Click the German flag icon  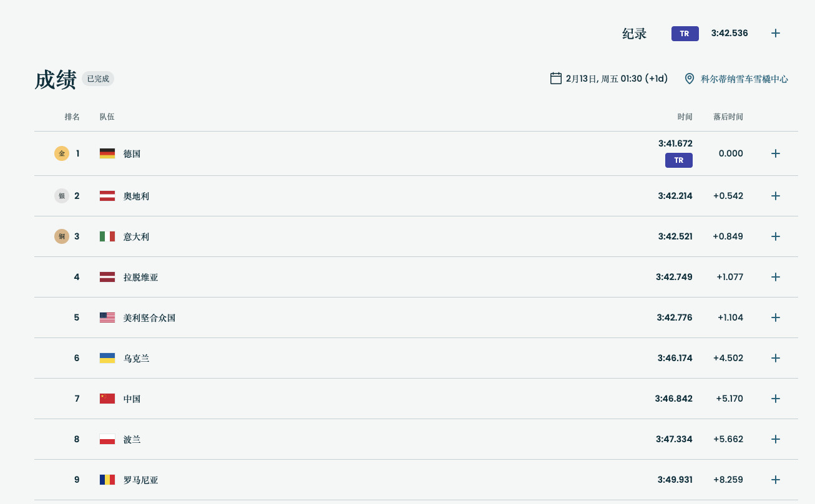(x=107, y=153)
